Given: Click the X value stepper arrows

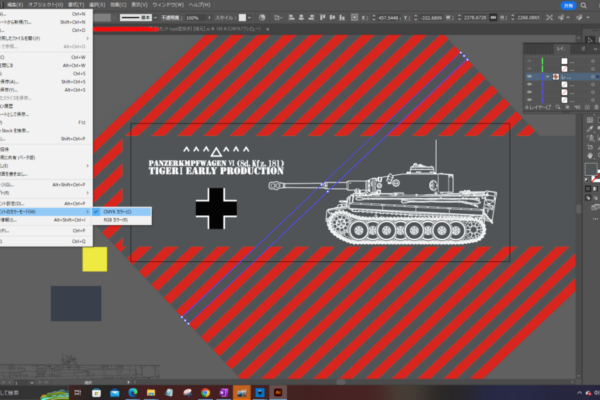Looking at the screenshot, I should pos(374,18).
